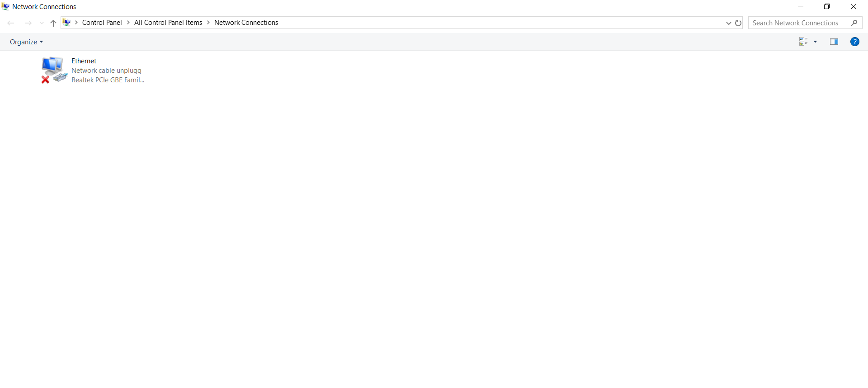Click the 'Realtek PCIe GBE Famil...' device text
The width and height of the screenshot is (868, 388).
(108, 80)
